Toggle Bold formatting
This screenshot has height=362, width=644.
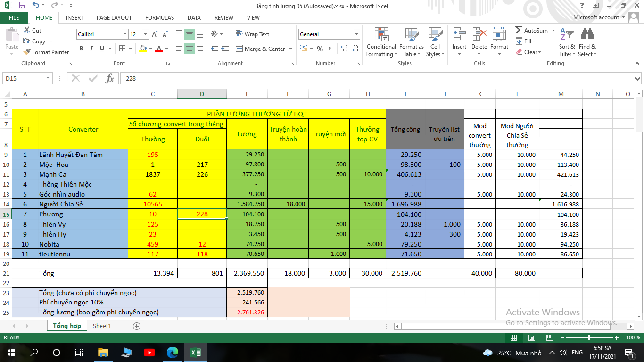[x=81, y=49]
